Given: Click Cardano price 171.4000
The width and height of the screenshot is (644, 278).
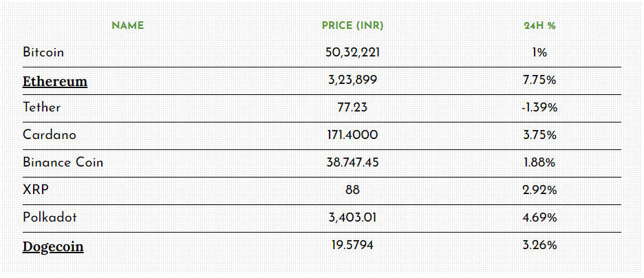Looking at the screenshot, I should point(352,135).
